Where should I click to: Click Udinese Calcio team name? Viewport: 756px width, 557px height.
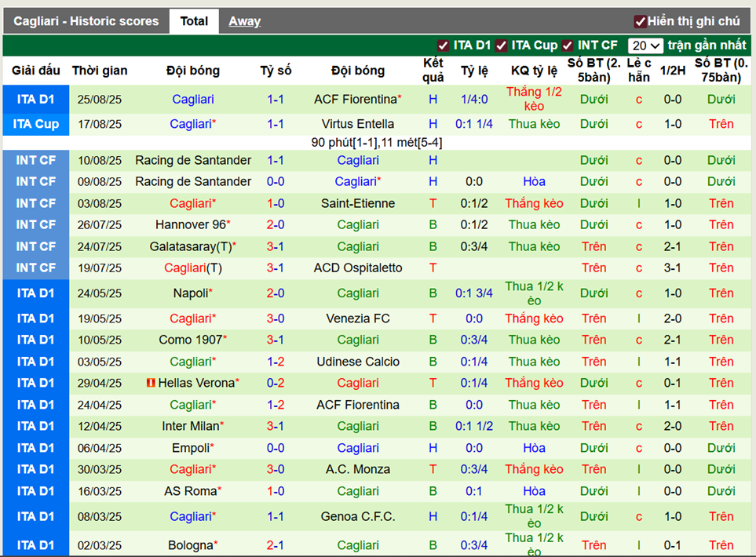[358, 362]
